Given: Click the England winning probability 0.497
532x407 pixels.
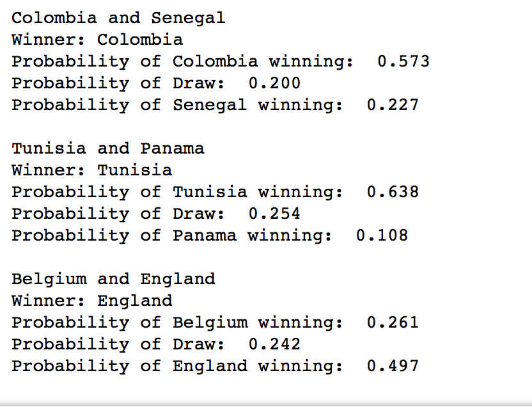Looking at the screenshot, I should [393, 366].
